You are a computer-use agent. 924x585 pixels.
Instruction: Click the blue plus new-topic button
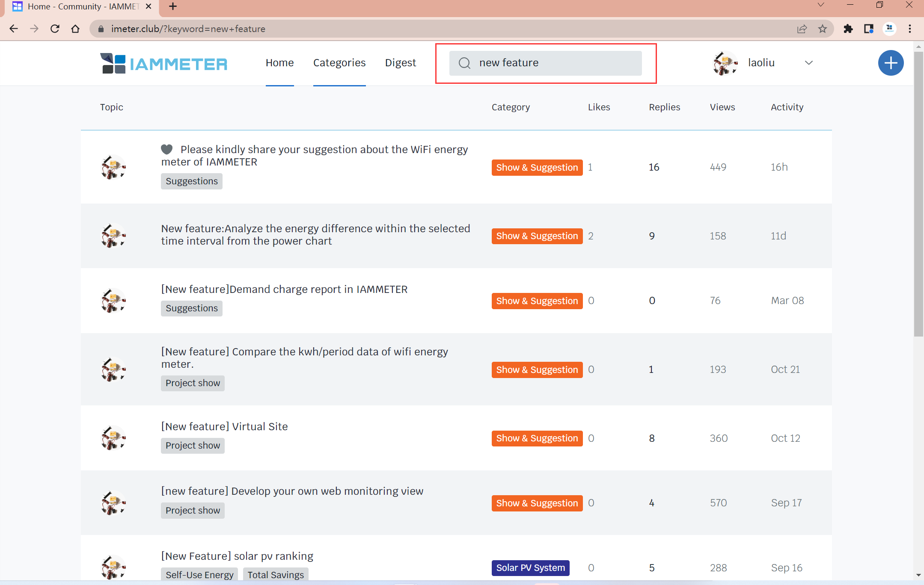pos(891,63)
